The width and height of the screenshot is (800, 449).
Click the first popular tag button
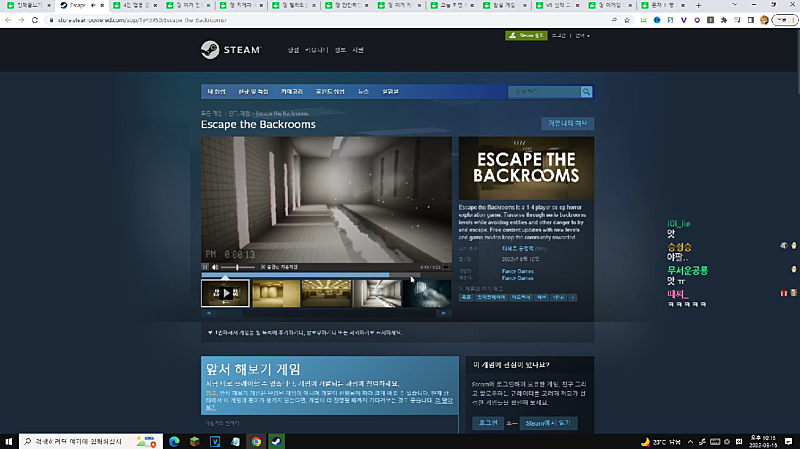pos(466,297)
